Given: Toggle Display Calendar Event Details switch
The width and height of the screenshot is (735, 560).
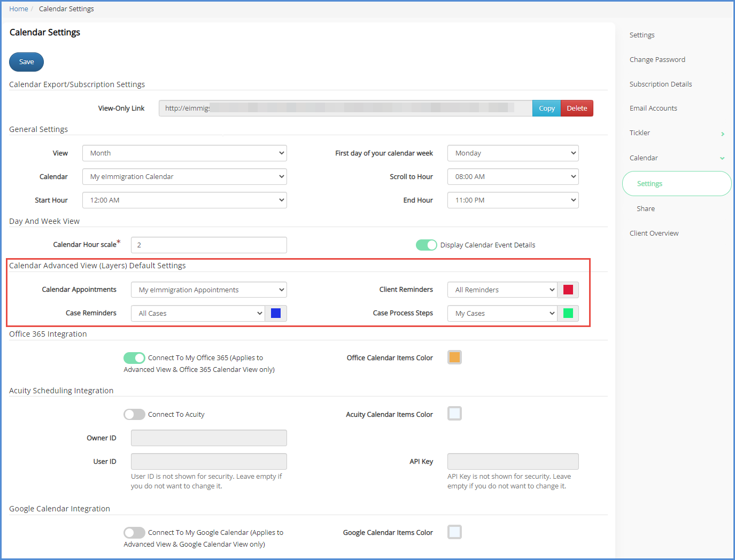Looking at the screenshot, I should pos(426,245).
